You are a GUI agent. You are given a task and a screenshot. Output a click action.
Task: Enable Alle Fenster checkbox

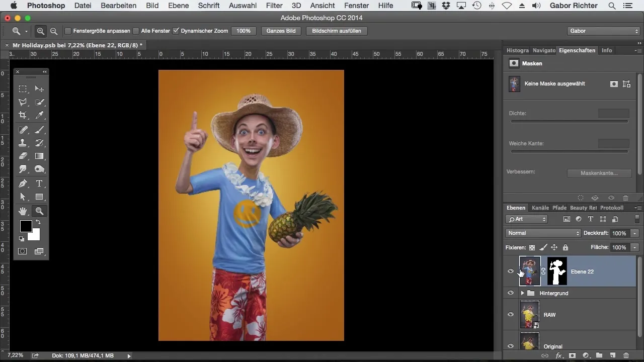coord(136,31)
